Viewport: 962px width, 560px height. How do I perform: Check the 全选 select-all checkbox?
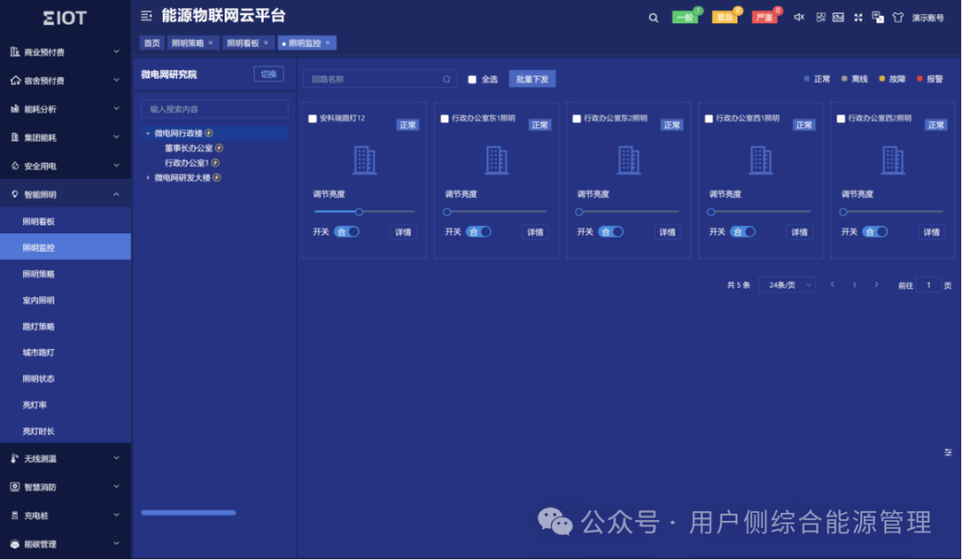472,79
